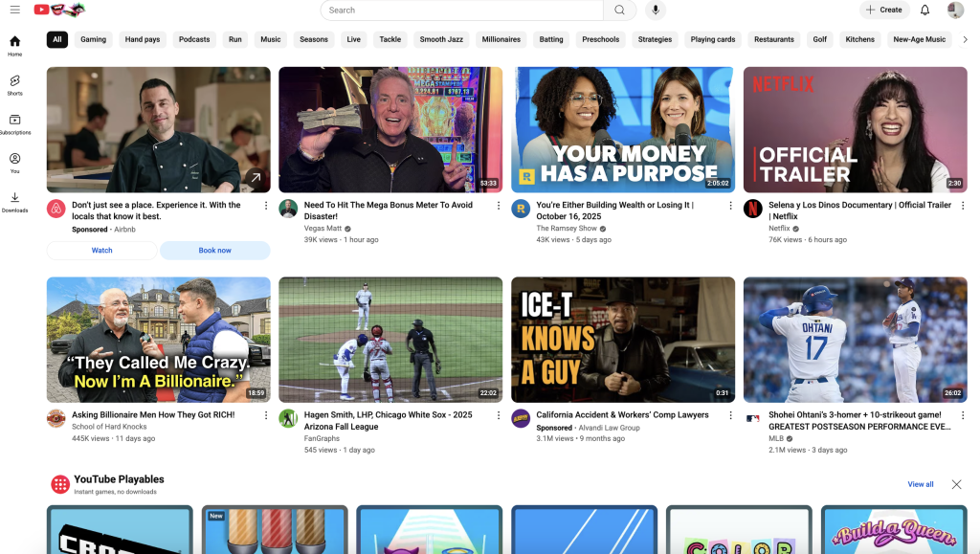Open the user avatar account menu

pos(955,10)
